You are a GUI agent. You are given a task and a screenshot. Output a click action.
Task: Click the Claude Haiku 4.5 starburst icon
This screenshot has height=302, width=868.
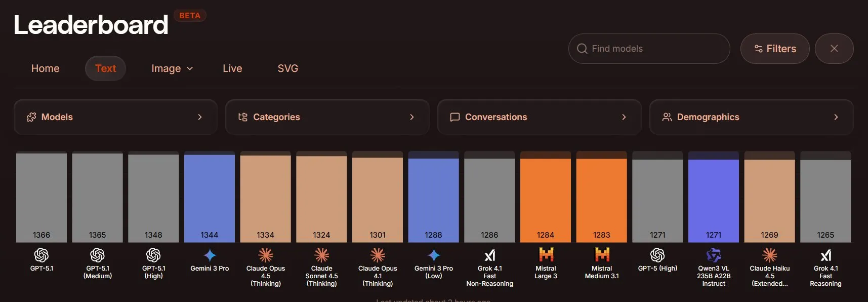click(769, 255)
